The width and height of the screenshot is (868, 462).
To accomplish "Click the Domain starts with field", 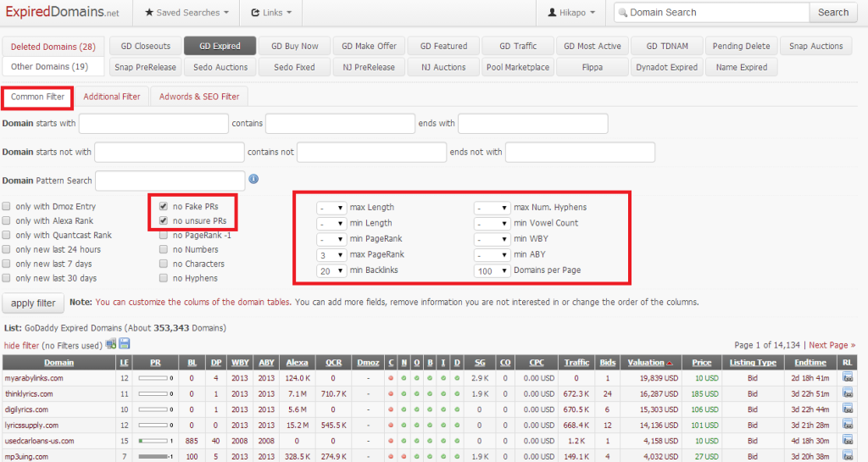I will pyautogui.click(x=153, y=124).
